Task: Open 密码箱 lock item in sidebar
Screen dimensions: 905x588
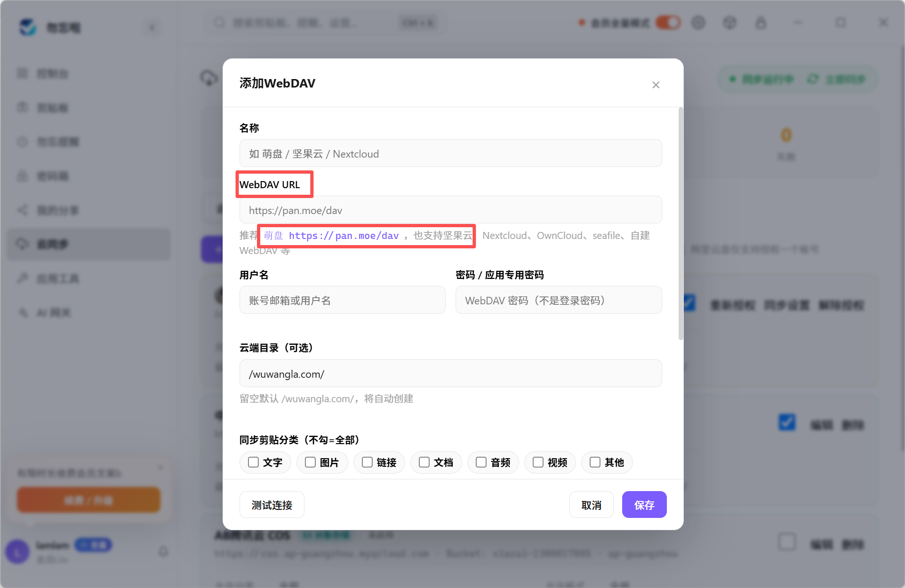Action: point(89,176)
